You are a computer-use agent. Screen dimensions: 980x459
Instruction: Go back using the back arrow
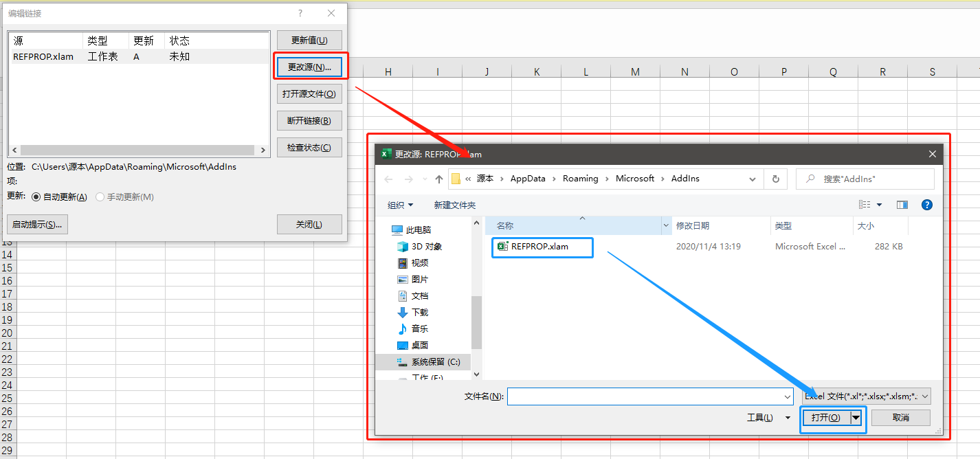[x=389, y=179]
